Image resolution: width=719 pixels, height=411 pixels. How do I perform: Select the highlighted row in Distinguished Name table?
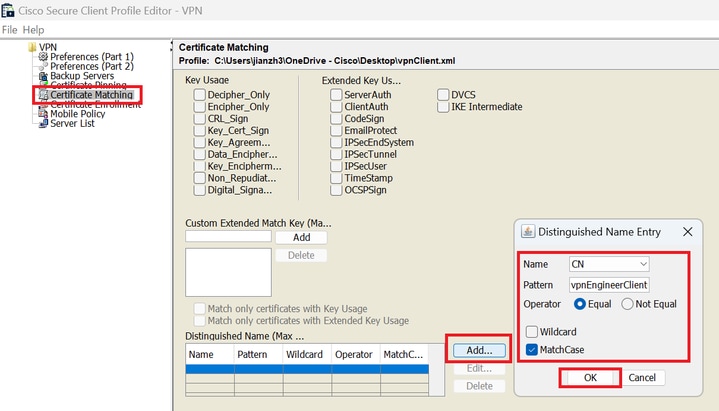307,369
